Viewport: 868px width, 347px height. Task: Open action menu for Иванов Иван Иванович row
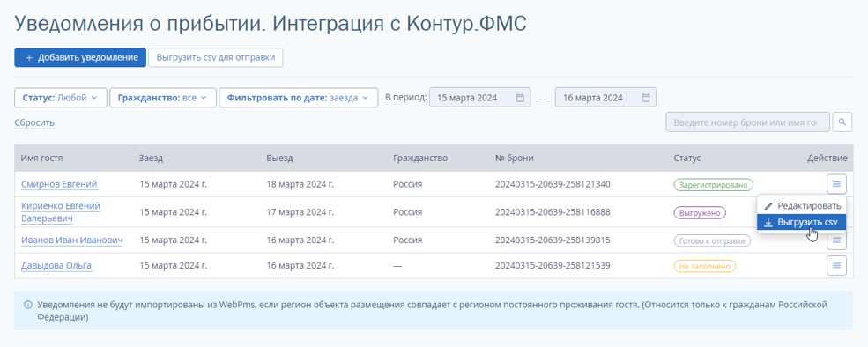coord(836,240)
